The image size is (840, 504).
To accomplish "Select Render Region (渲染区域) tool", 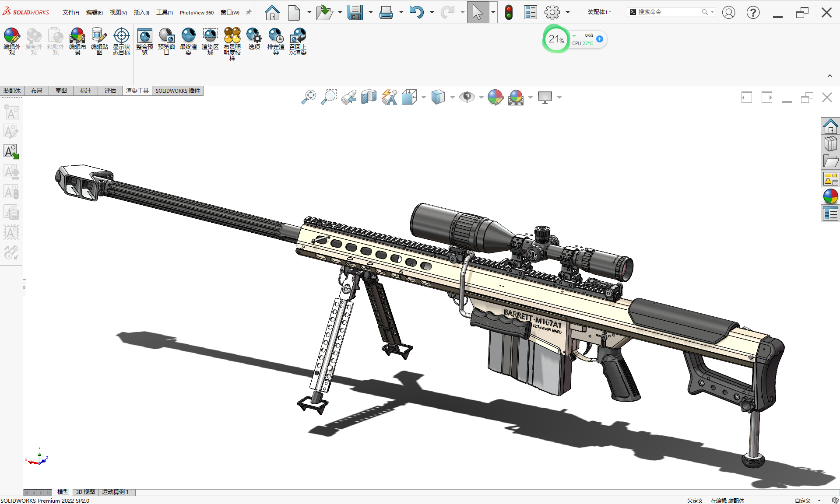I will point(210,41).
